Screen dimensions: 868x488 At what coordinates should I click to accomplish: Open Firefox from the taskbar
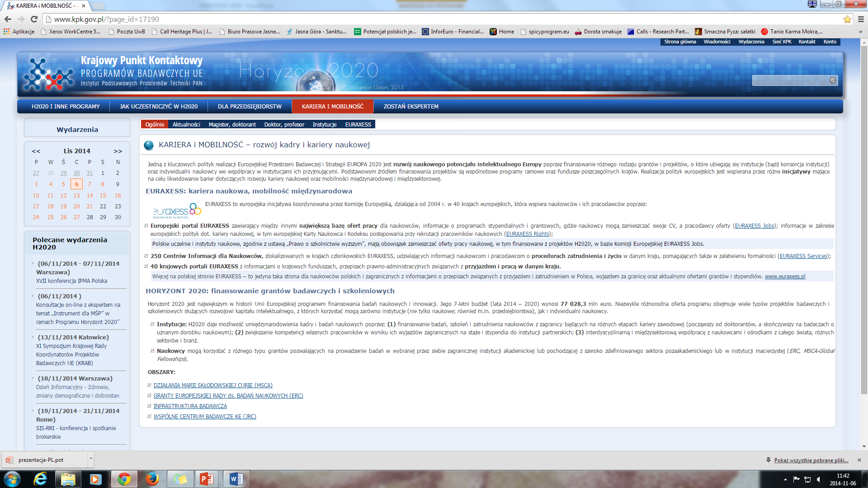point(152,479)
